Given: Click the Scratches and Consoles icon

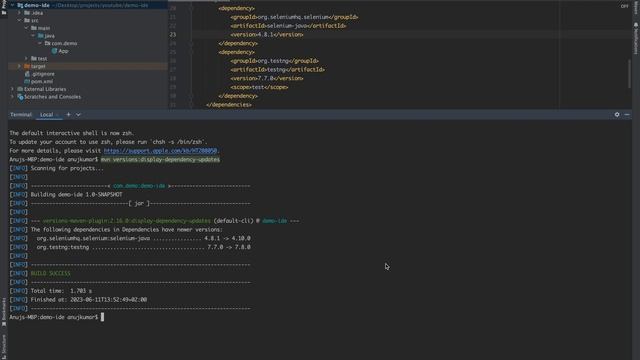Looking at the screenshot, I should tap(20, 97).
